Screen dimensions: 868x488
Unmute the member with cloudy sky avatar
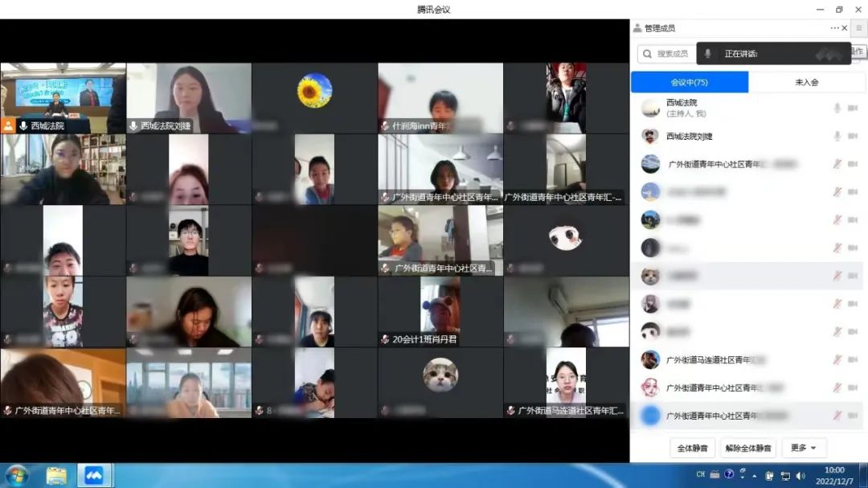(x=837, y=164)
